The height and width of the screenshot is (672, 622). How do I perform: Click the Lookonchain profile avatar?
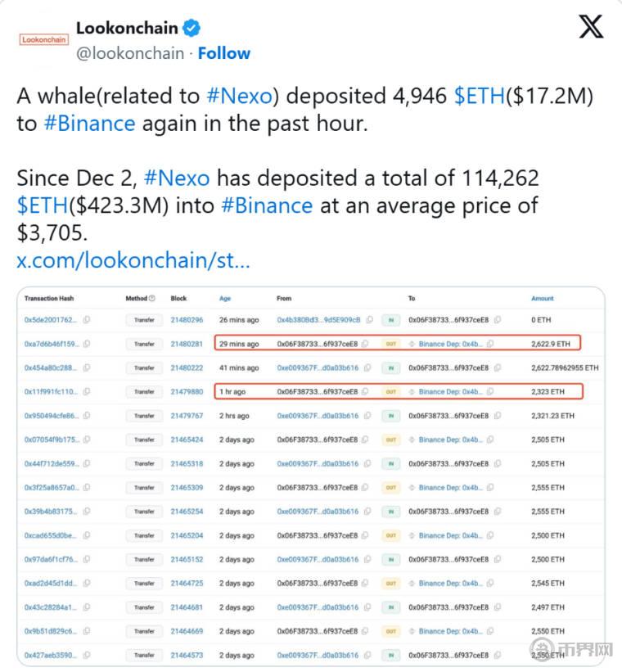coord(44,38)
